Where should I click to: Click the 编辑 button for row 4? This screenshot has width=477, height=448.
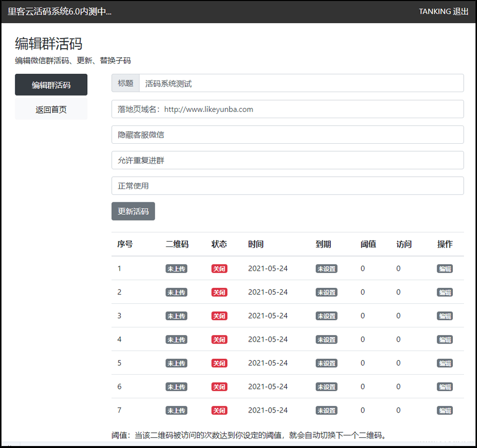pos(444,339)
